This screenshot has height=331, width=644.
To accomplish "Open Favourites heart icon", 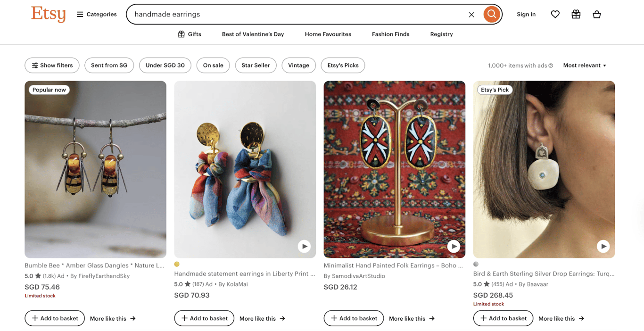I will 555,15.
